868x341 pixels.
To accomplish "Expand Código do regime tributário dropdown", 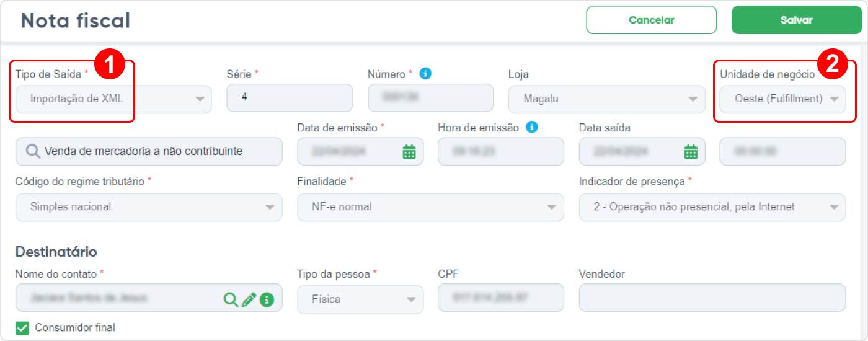I will coord(149,207).
